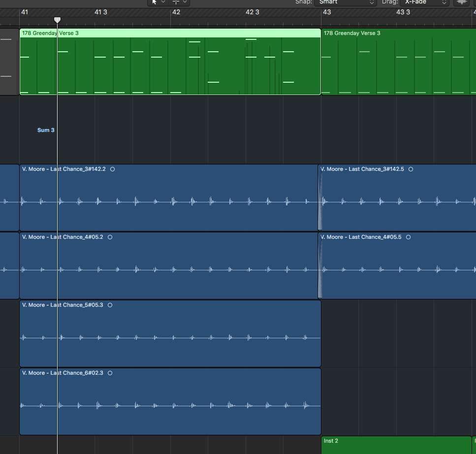Click the circle icon on Last Chance_4#05.5
The height and width of the screenshot is (454, 476).
coord(408,237)
